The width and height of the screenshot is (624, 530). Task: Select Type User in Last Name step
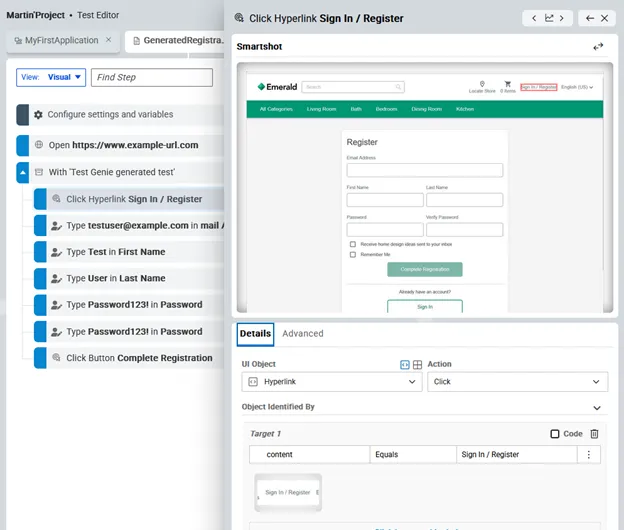[129, 279]
